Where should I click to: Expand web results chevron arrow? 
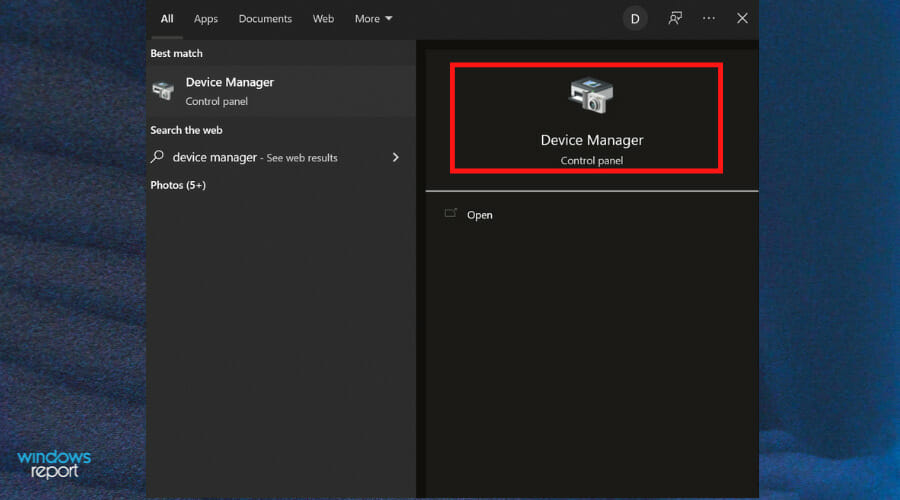point(395,157)
